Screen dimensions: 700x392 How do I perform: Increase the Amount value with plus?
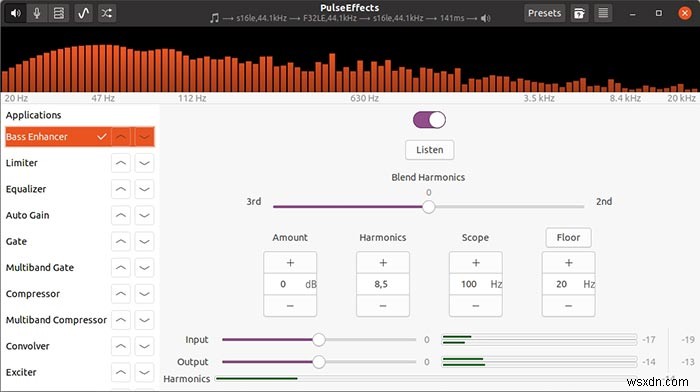(x=290, y=263)
